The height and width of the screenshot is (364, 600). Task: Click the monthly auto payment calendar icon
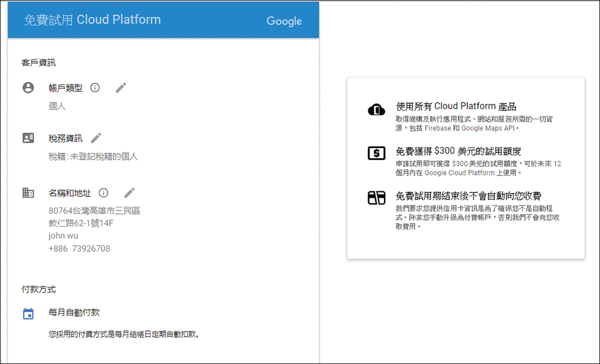coord(28,314)
